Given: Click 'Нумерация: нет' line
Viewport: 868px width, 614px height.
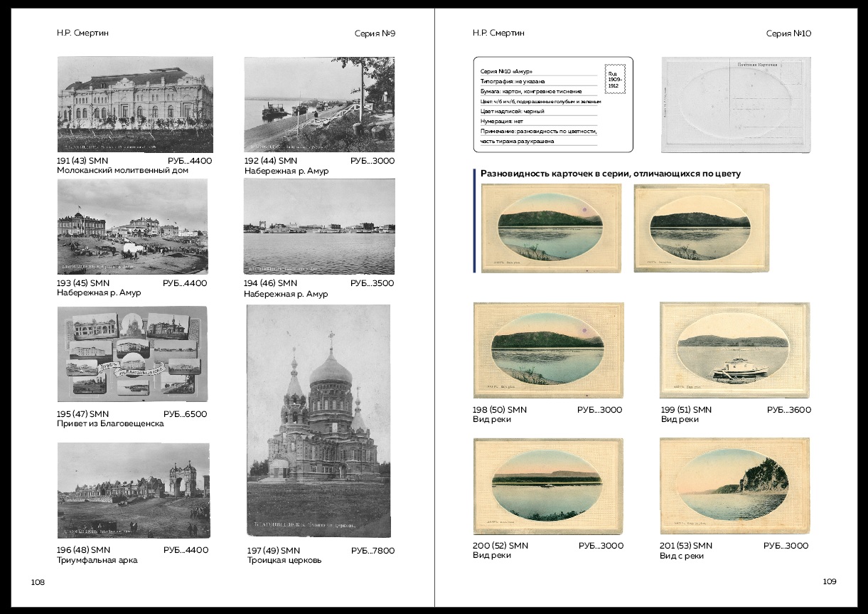Looking at the screenshot, I should 501,122.
